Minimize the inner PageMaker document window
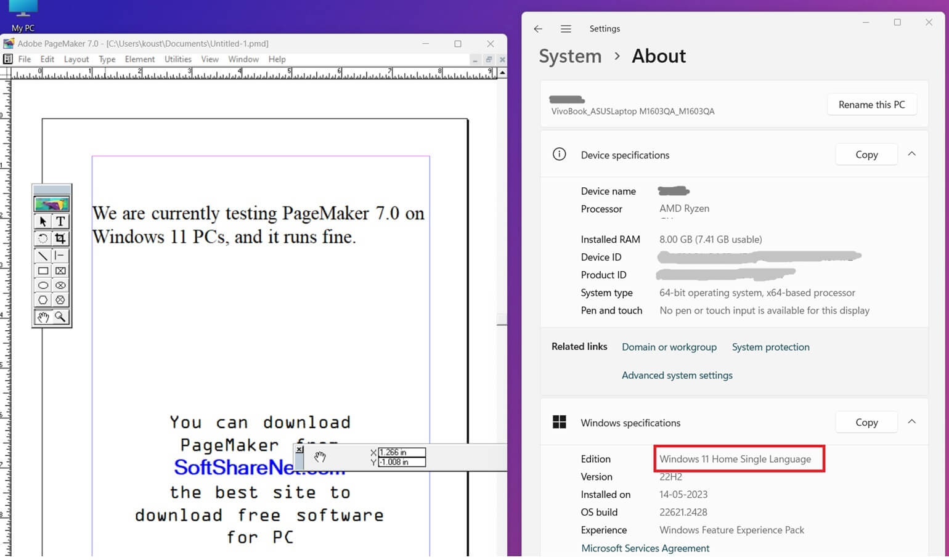This screenshot has width=949, height=560. pos(474,60)
